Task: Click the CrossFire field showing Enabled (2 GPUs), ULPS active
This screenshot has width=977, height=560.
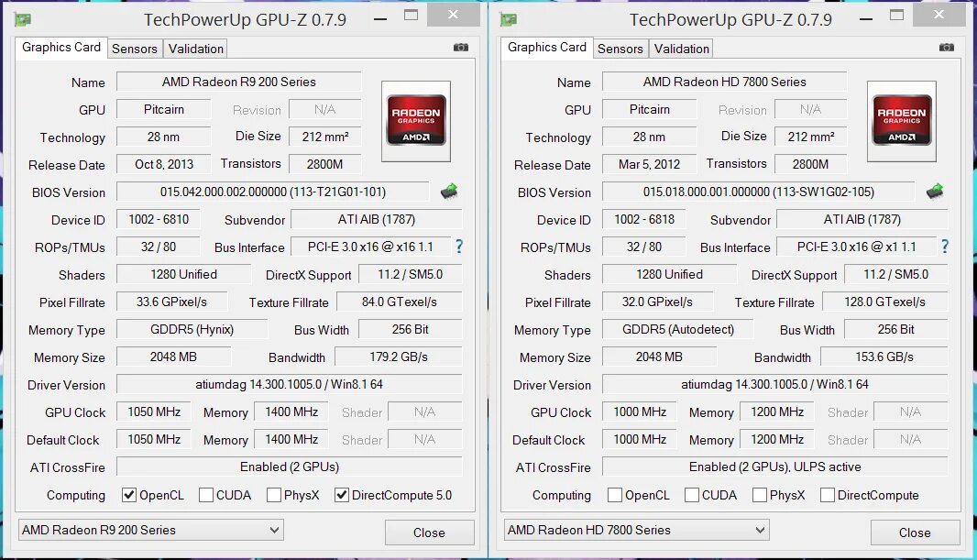Action: [775, 467]
